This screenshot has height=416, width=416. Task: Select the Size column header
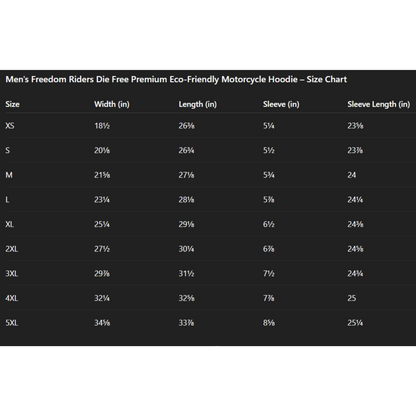[x=12, y=104]
